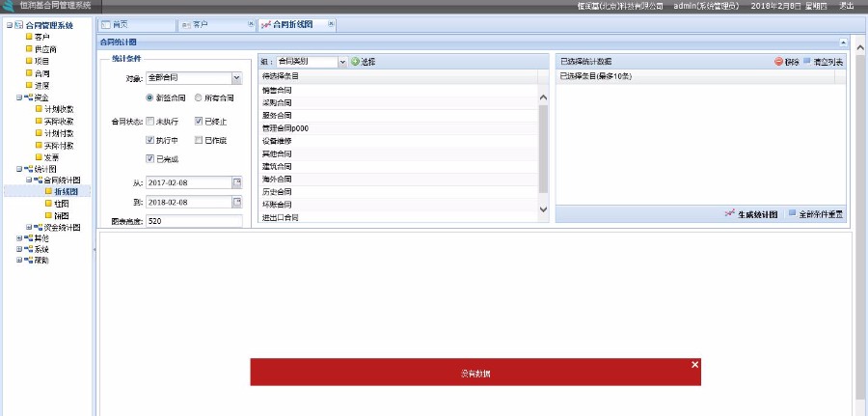This screenshot has height=416, width=868.
Task: Open 计划付款 in the sidebar tree
Action: (x=59, y=133)
